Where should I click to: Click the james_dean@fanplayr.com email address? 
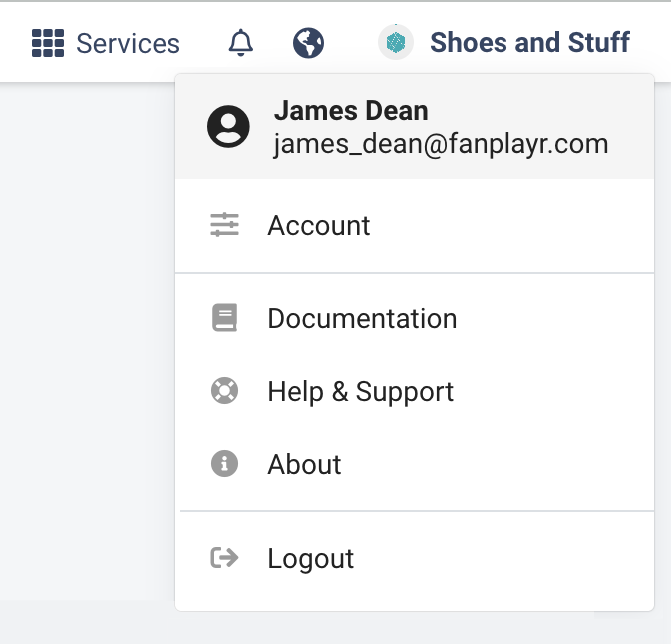[x=442, y=144]
